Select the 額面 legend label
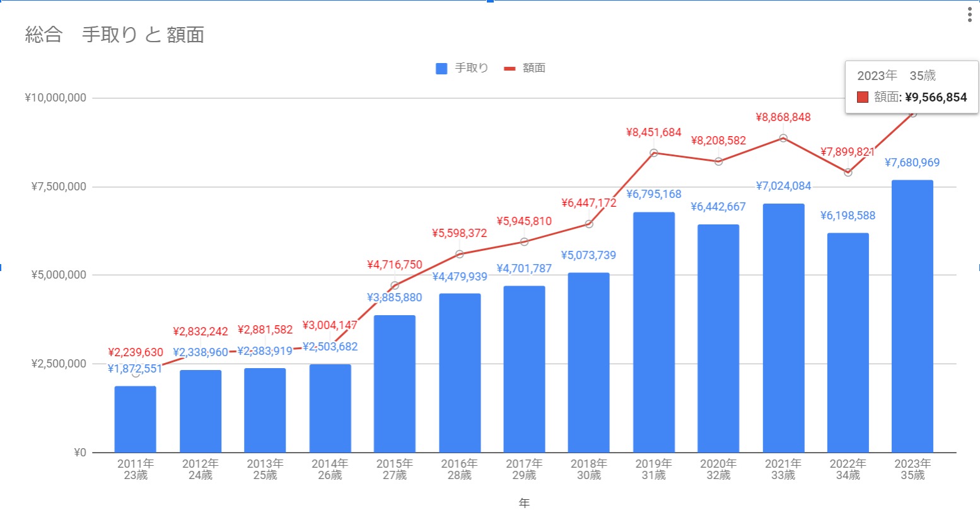Screen dimensions: 980x532 point(534,68)
